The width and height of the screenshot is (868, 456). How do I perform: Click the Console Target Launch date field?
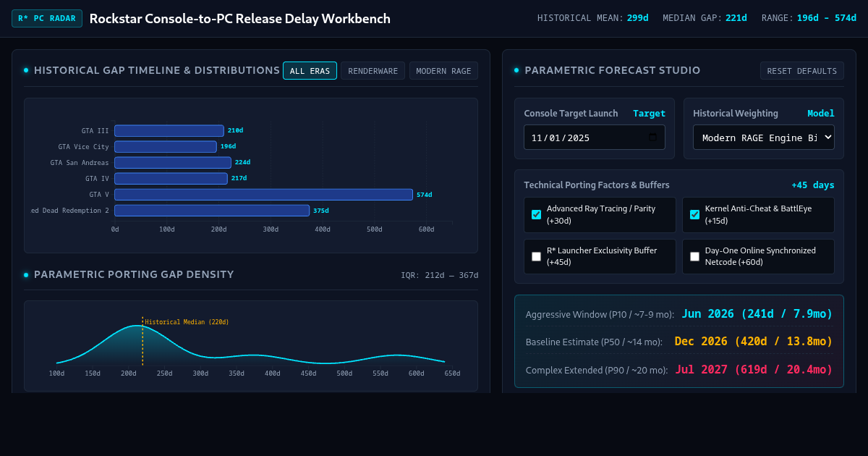pos(595,138)
